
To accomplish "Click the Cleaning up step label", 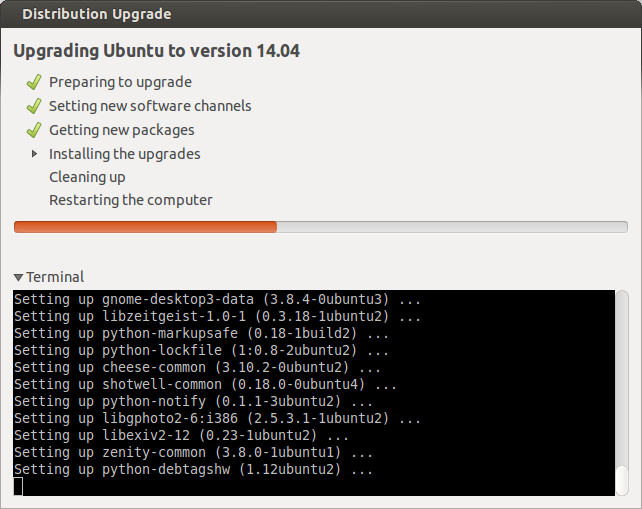I will point(87,177).
